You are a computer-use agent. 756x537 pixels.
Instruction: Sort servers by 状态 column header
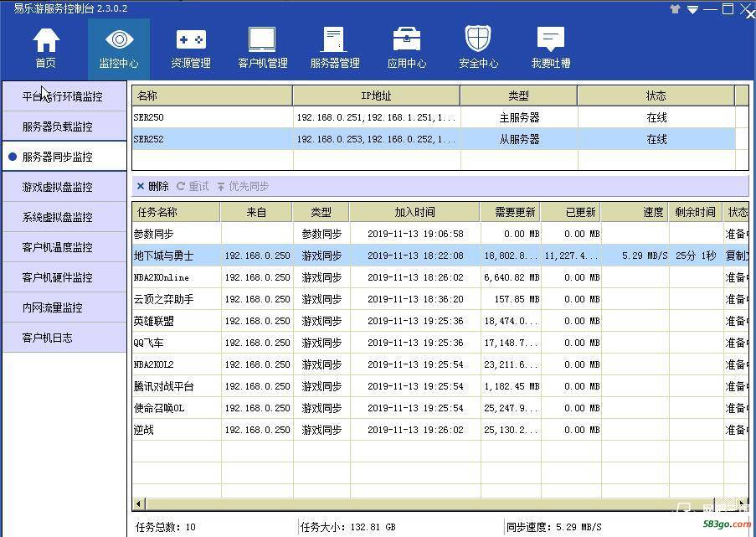[656, 96]
